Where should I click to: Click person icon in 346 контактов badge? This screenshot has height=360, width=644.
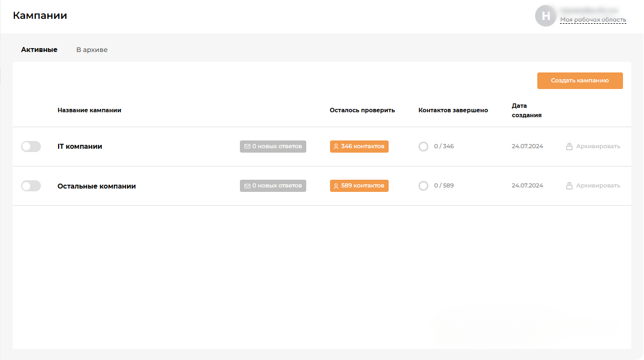pyautogui.click(x=336, y=147)
